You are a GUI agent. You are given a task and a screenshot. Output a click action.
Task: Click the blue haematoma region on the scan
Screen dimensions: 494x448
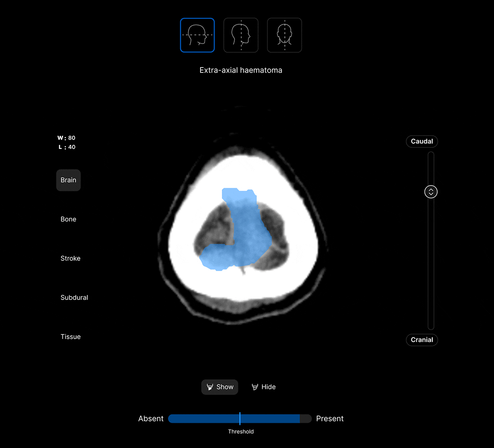point(245,234)
